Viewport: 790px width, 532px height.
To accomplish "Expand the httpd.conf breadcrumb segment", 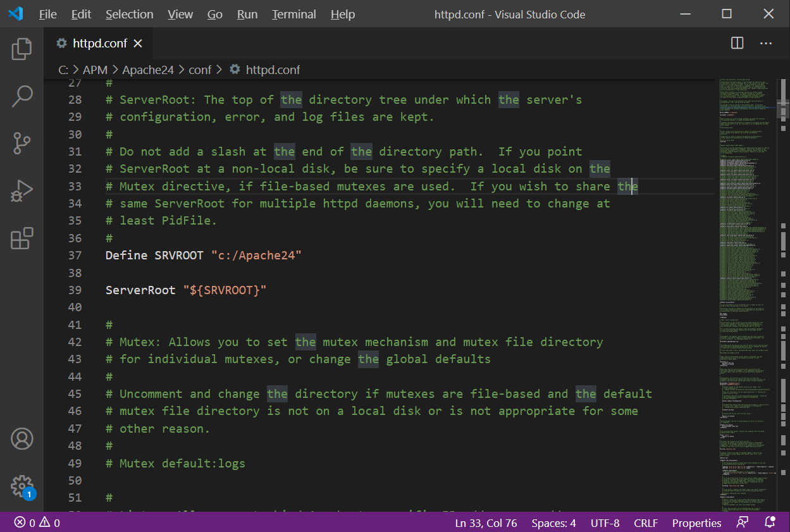I will click(x=273, y=70).
